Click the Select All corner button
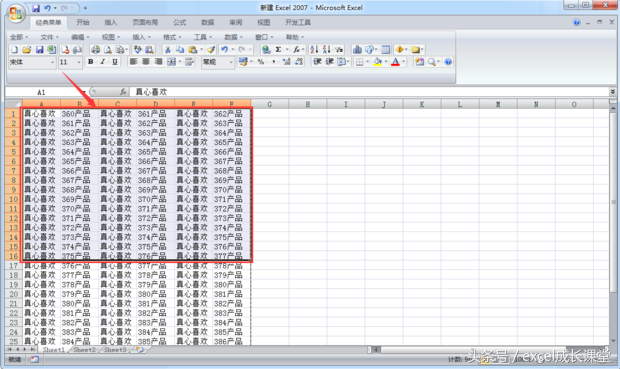 click(13, 104)
